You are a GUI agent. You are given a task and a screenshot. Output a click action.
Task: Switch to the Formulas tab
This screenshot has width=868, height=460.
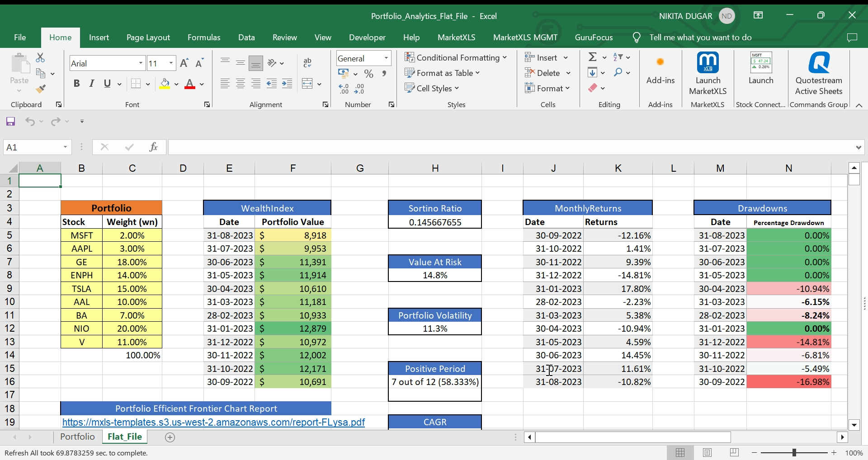point(204,38)
